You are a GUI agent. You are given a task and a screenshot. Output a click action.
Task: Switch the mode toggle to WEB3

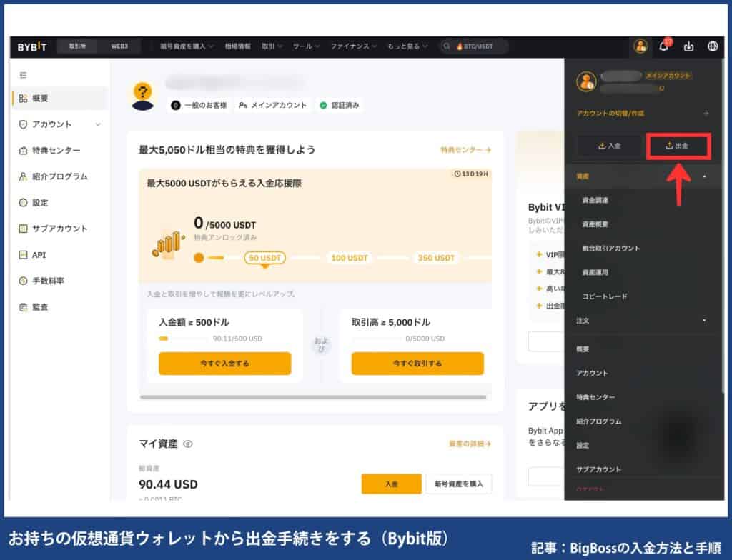coord(119,46)
